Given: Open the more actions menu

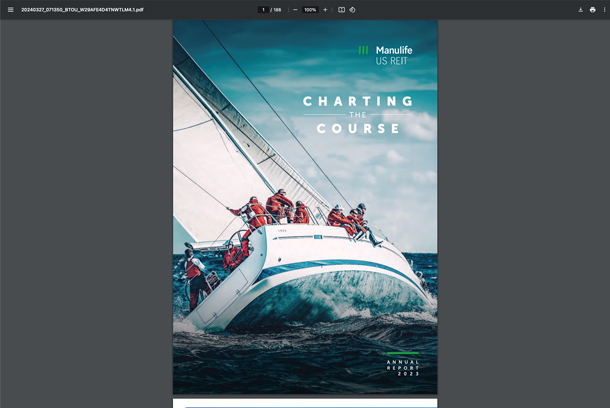Looking at the screenshot, I should point(604,10).
